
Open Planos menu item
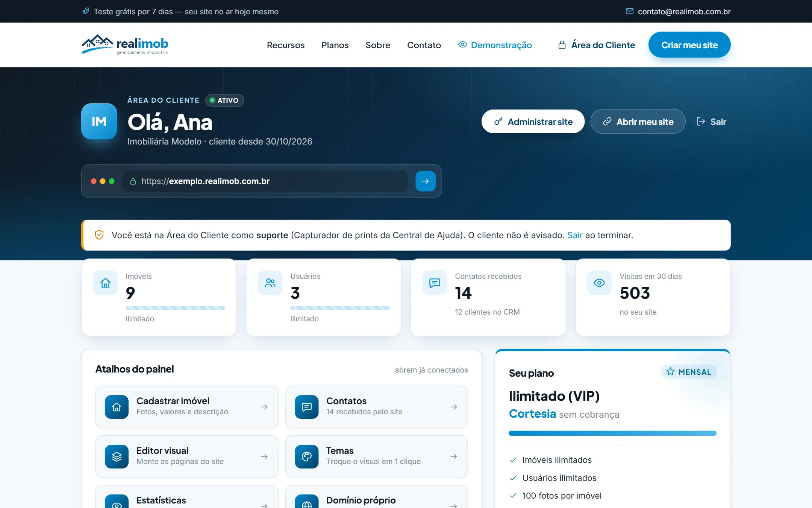click(335, 45)
